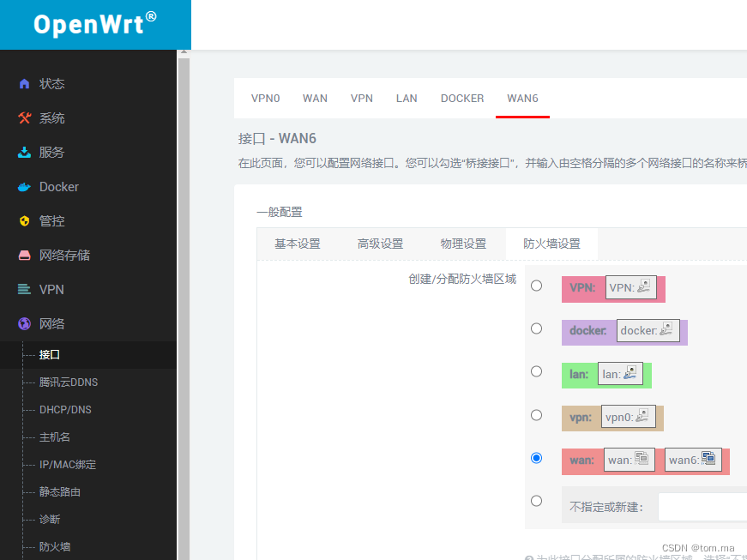
Task: Select the lan firewall zone radio button
Action: click(536, 371)
